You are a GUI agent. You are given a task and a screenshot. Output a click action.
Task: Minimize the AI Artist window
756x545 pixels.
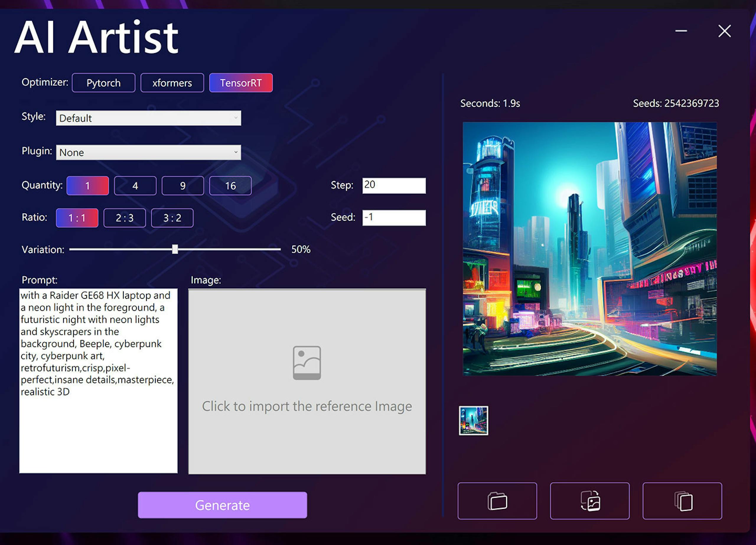[681, 31]
